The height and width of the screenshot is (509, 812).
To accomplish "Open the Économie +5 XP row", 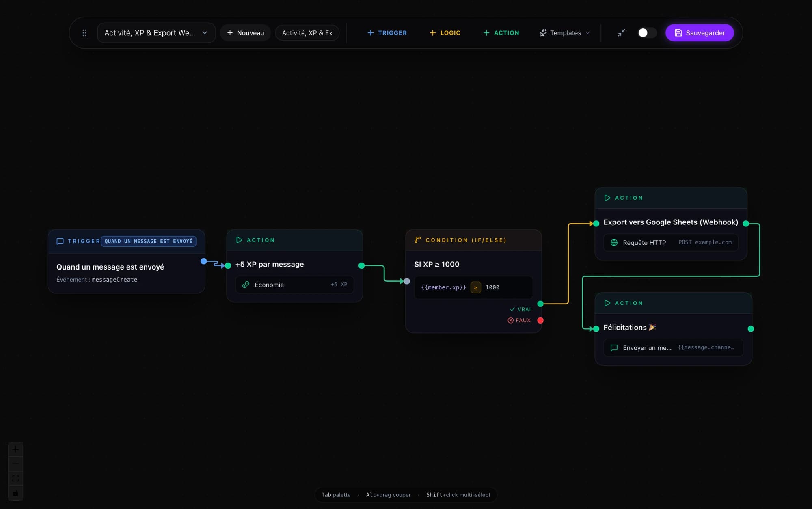I will click(x=294, y=285).
